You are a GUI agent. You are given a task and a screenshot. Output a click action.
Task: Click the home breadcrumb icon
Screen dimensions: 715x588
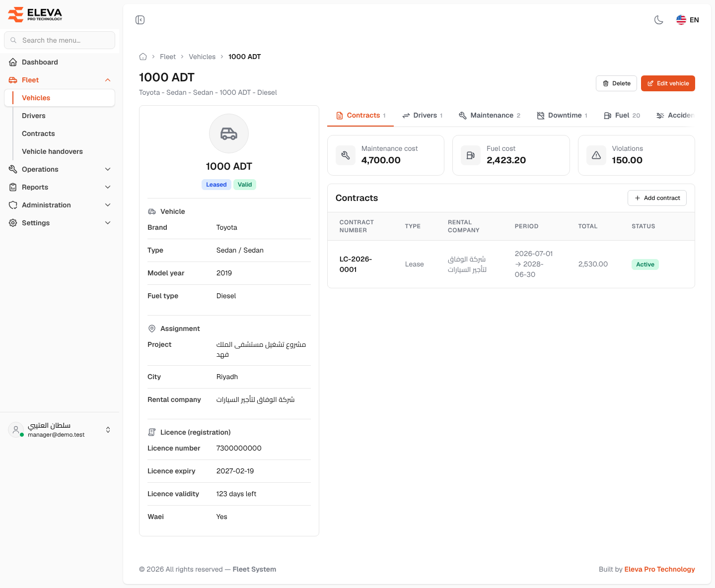pos(143,57)
